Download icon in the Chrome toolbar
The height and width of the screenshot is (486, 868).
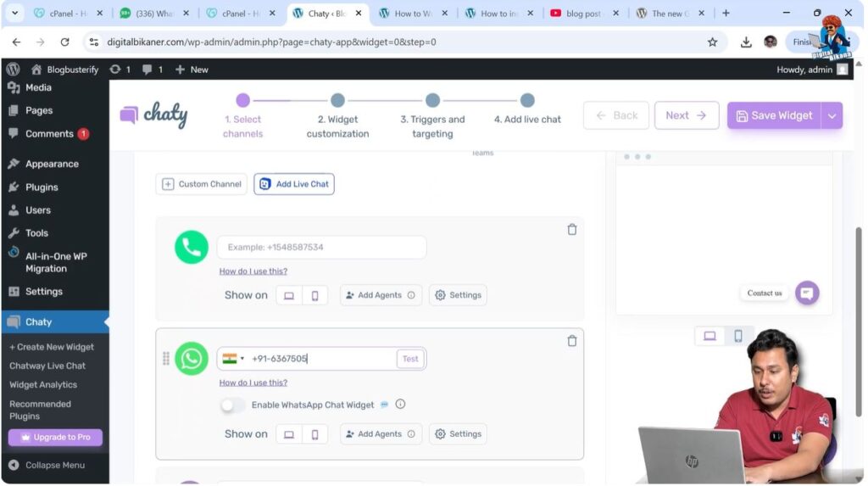coord(746,42)
